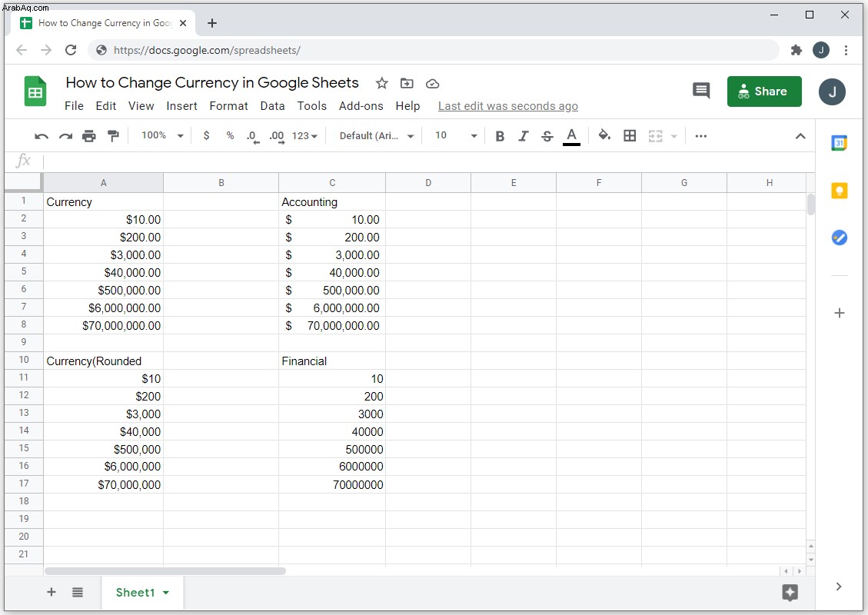The height and width of the screenshot is (615, 868).
Task: Select cell containing $70,000,000.00
Action: (104, 325)
